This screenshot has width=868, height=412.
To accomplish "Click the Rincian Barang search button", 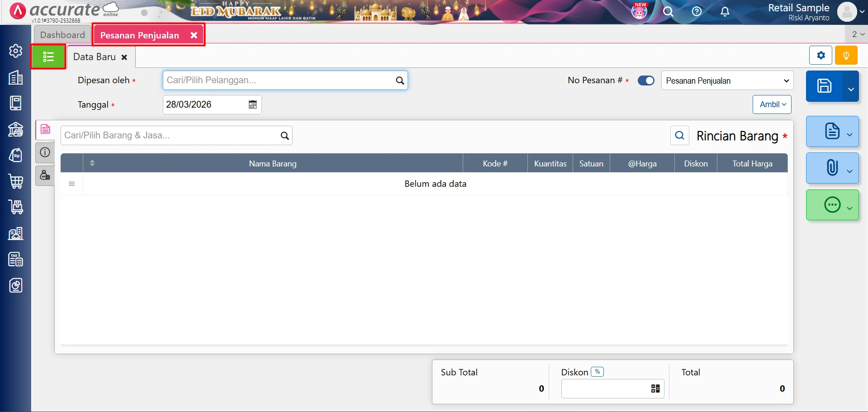I will 679,135.
